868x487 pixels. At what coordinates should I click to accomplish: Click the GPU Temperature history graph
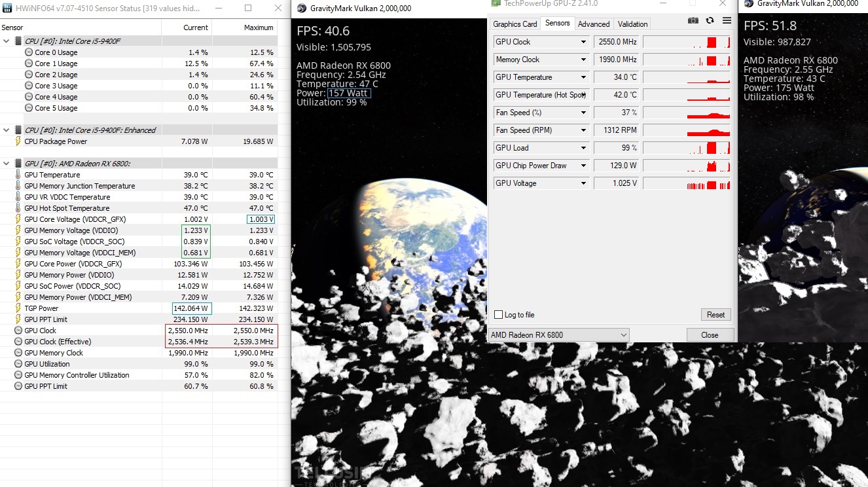pyautogui.click(x=687, y=77)
